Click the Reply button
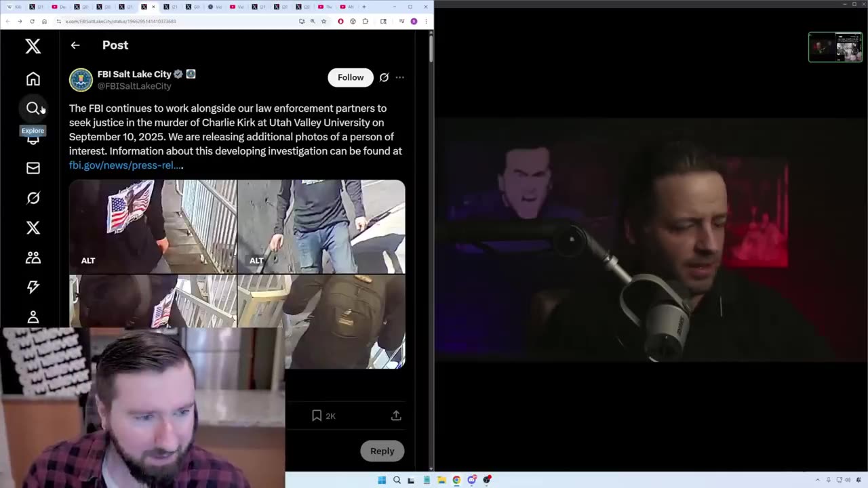 382,451
